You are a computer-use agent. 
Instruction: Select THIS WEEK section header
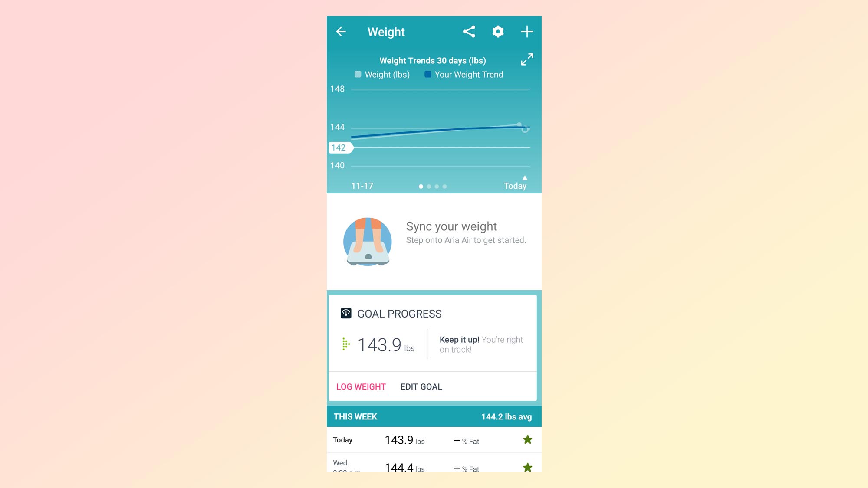(434, 416)
